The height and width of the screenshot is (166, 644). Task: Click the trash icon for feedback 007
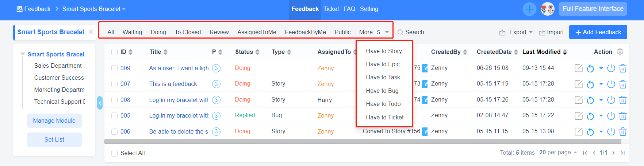(x=623, y=84)
